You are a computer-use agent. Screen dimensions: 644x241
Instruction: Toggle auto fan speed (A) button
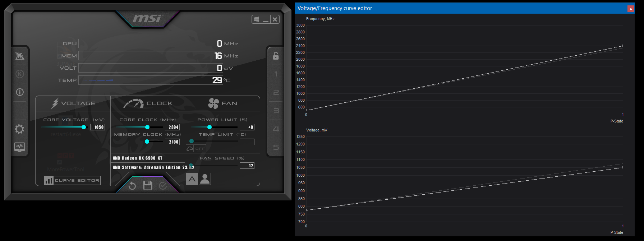point(192,179)
